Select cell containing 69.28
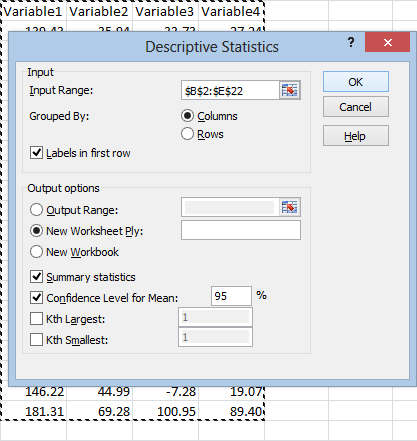 (99, 411)
